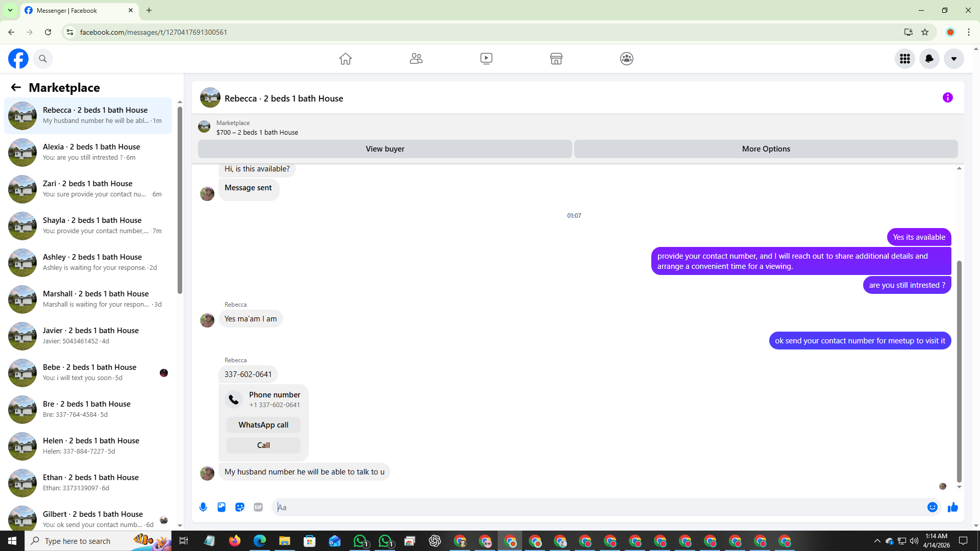Open Facebook notifications bell
Screen dimensions: 980x551
929,59
